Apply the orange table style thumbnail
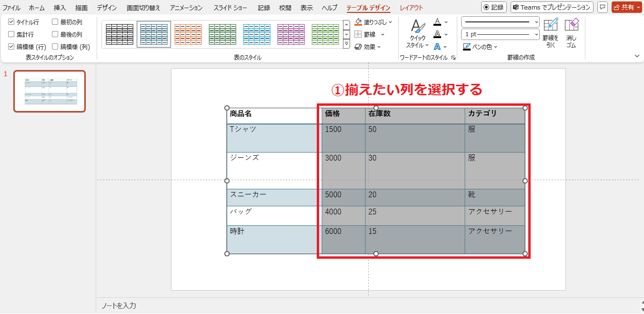The height and width of the screenshot is (314, 644). (188, 34)
